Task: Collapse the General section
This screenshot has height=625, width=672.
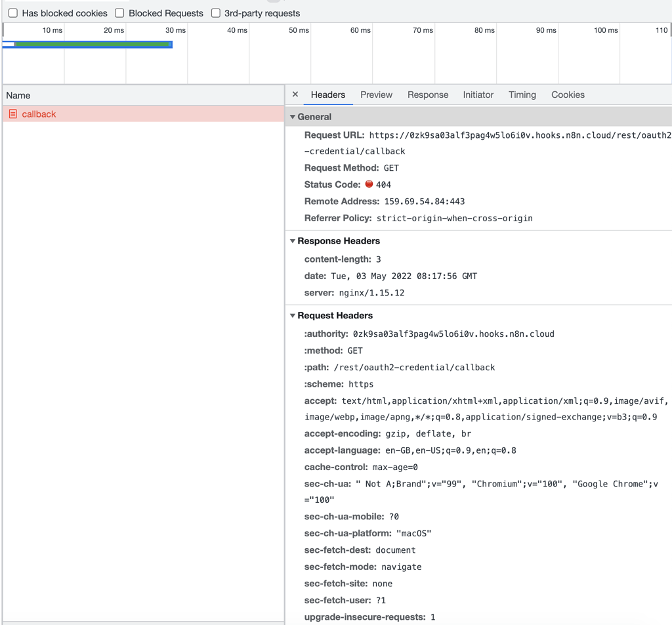Action: [x=293, y=117]
